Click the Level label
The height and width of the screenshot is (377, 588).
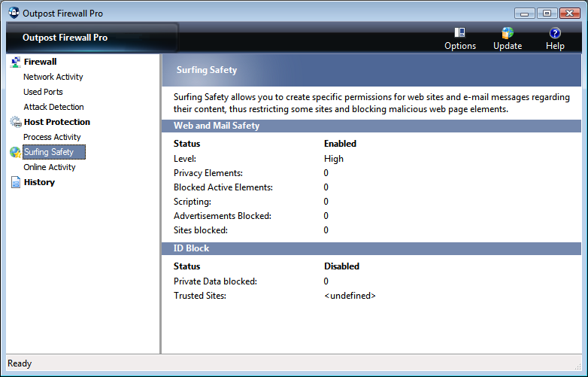[x=185, y=159]
